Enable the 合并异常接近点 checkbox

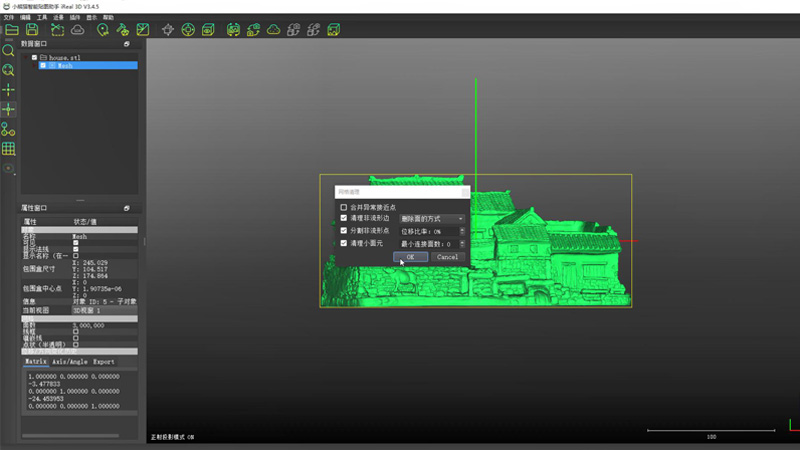[x=343, y=207]
